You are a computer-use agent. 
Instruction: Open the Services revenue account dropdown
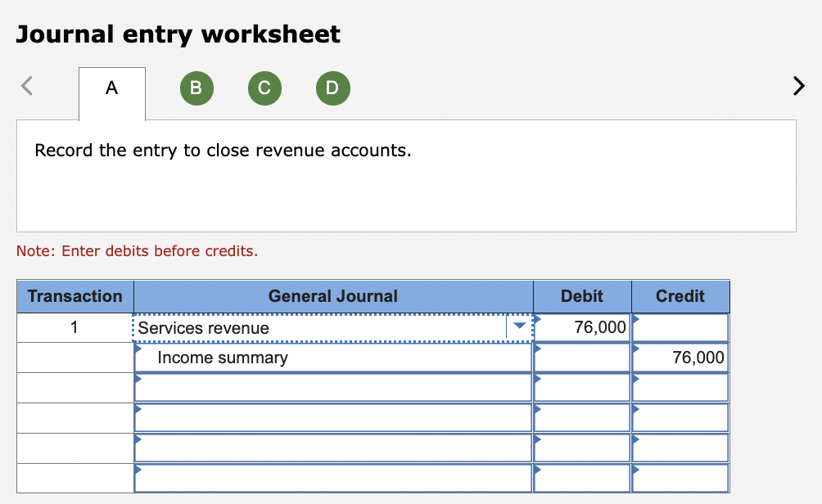(519, 326)
